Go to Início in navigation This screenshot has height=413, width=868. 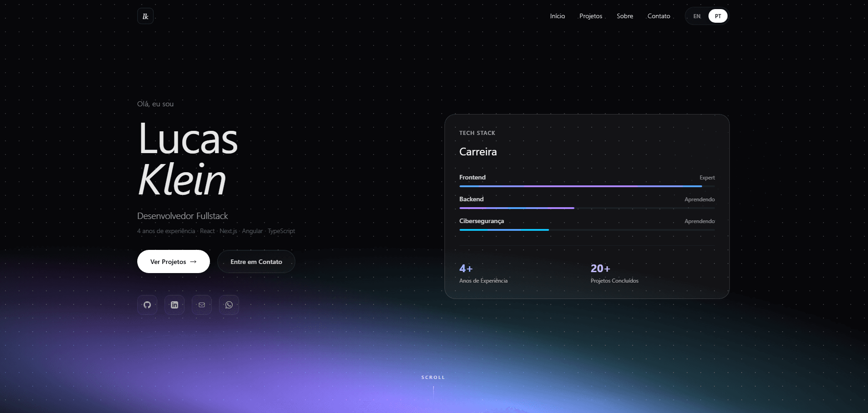[558, 16]
